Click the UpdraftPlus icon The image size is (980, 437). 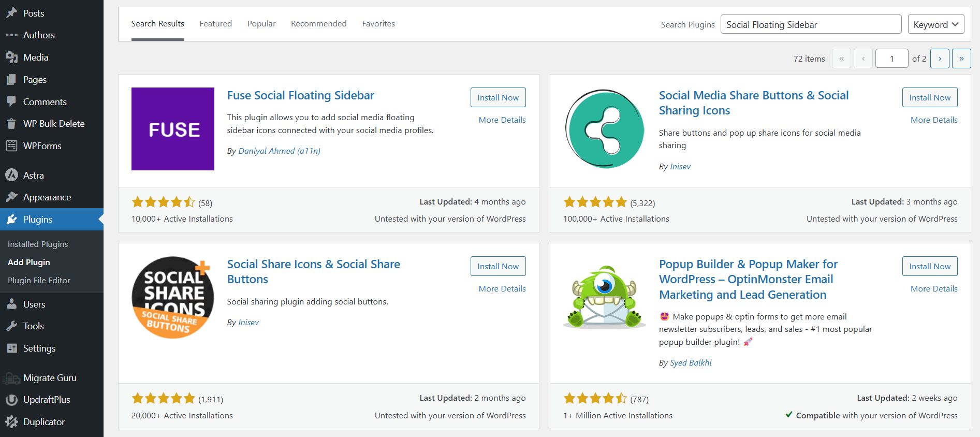point(11,400)
